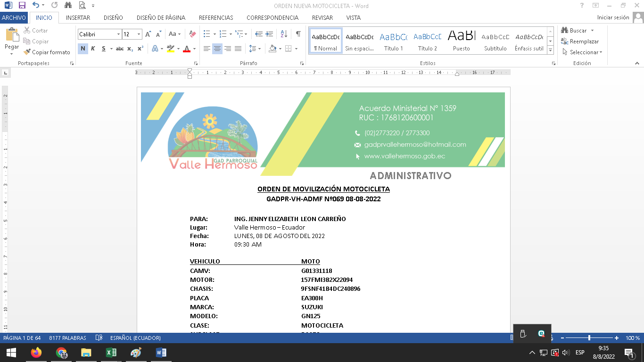This screenshot has height=362, width=644.
Task: Toggle Bold formatting button
Action: pos(83,49)
